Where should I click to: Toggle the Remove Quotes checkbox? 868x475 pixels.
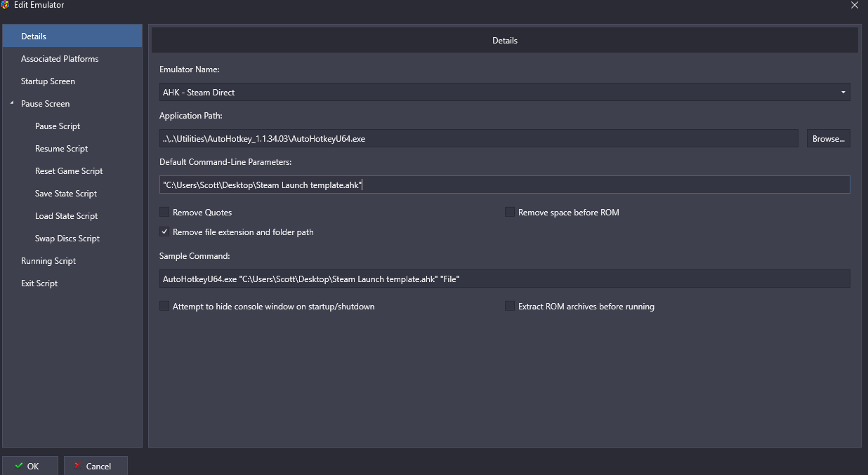[x=164, y=212]
